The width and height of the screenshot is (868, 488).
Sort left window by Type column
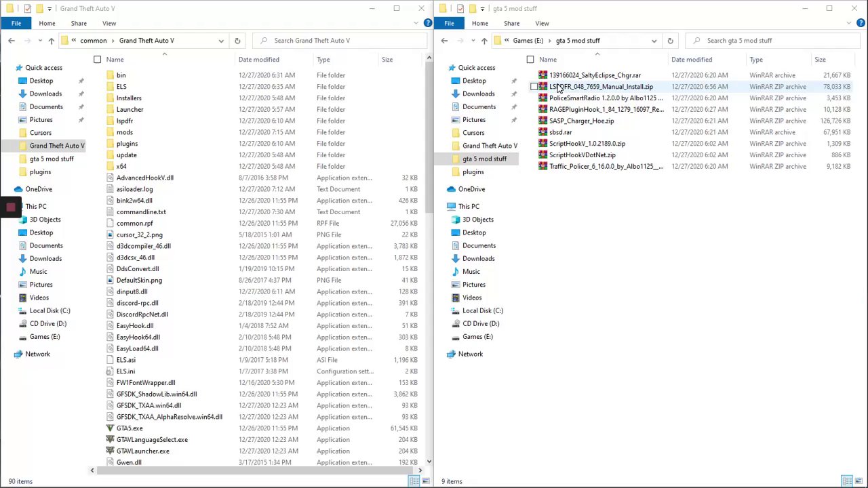tap(323, 60)
